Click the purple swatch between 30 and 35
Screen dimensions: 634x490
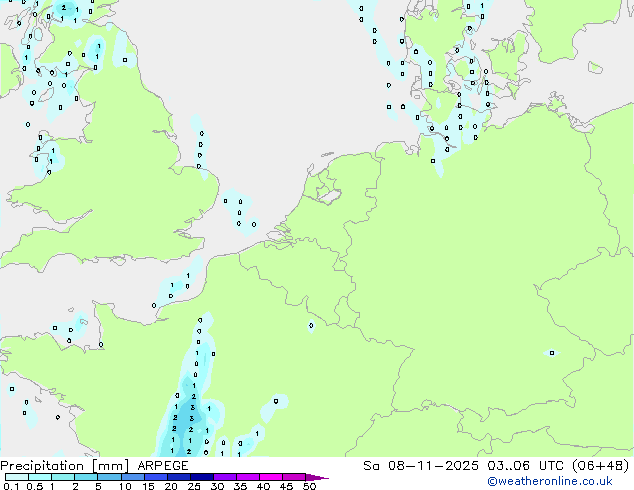225,477
